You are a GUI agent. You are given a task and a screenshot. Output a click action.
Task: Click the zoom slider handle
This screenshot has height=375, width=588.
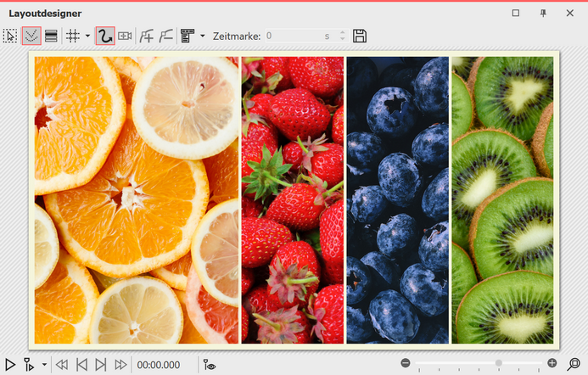[x=499, y=363]
